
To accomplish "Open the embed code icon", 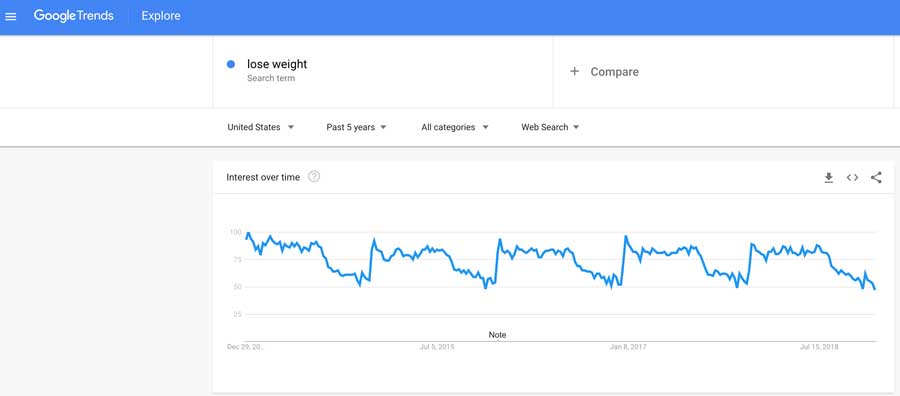I will coord(852,178).
